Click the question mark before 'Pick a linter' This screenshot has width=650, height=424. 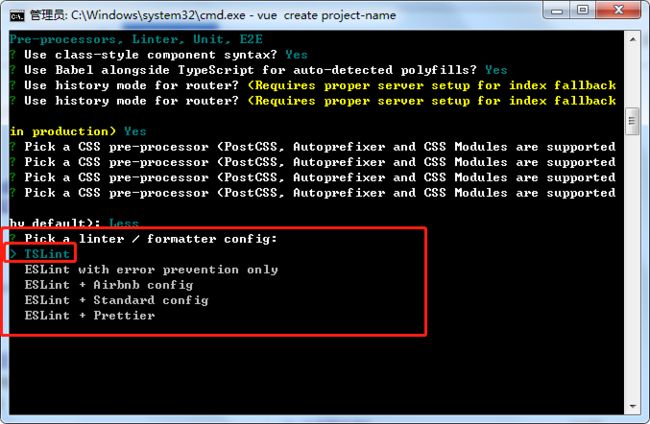click(13, 239)
